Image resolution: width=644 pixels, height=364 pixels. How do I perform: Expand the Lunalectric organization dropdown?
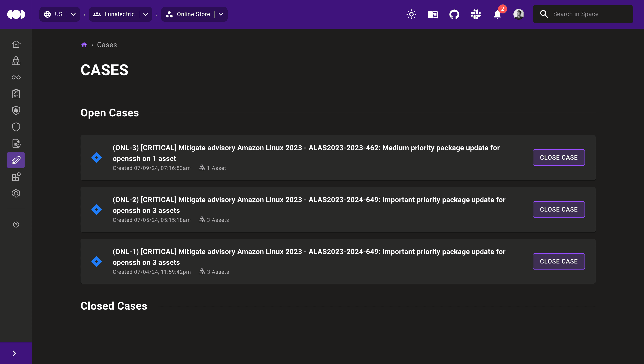(146, 14)
